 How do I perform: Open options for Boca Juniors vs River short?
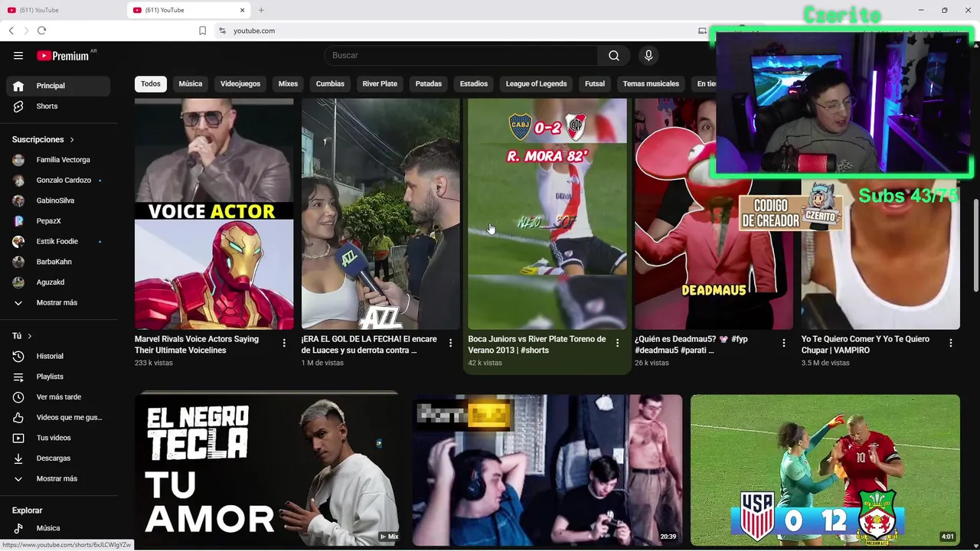tap(617, 343)
